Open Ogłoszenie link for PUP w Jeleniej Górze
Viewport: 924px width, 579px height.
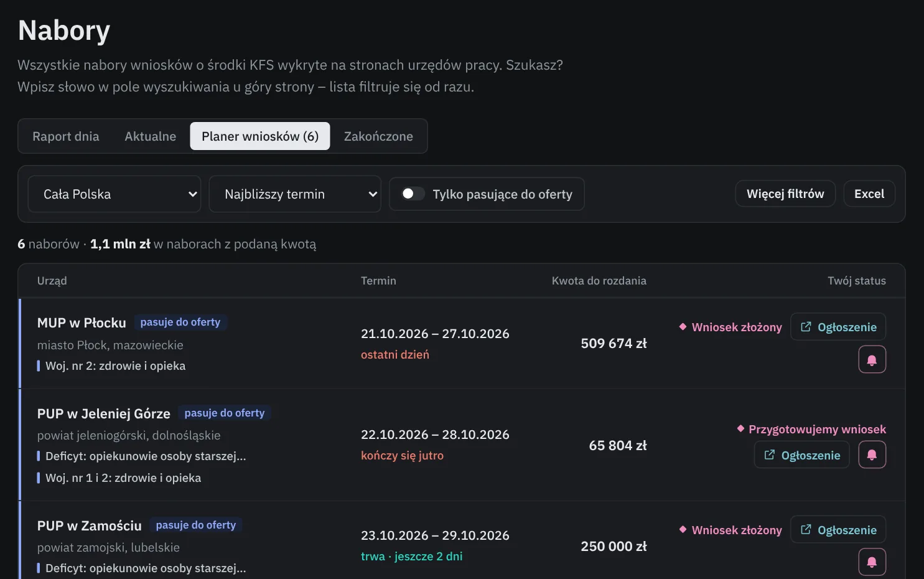point(802,455)
